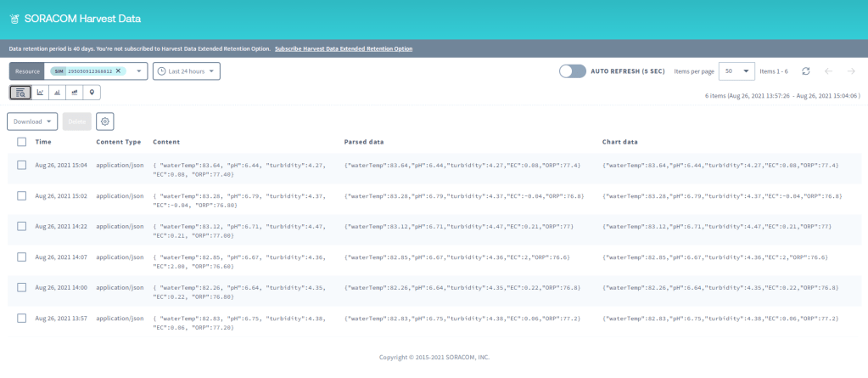Select the bar chart view icon

pyautogui.click(x=57, y=93)
